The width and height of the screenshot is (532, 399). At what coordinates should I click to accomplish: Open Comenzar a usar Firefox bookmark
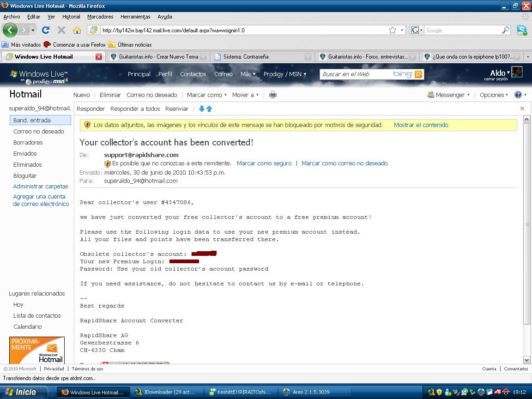coord(75,44)
